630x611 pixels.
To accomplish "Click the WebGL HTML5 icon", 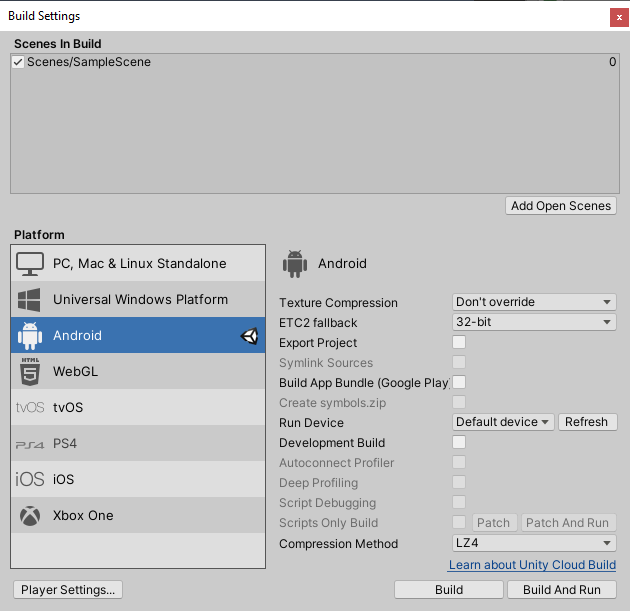I will pos(30,372).
